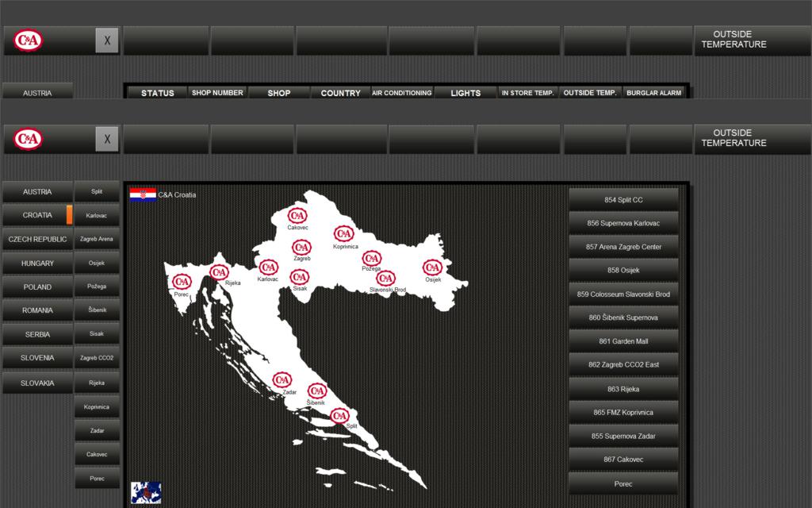The image size is (812, 508).
Task: Click the Rijeka store marker on the map
Action: click(220, 272)
